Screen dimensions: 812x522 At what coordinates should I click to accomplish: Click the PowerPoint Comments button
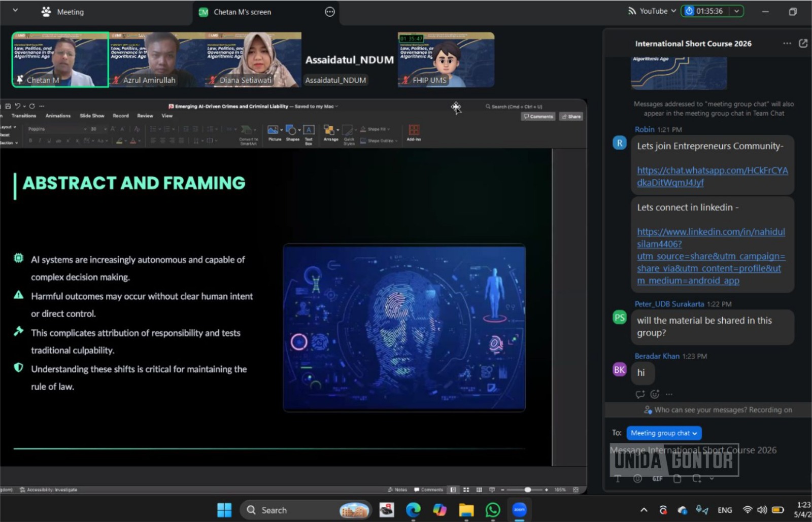click(538, 117)
